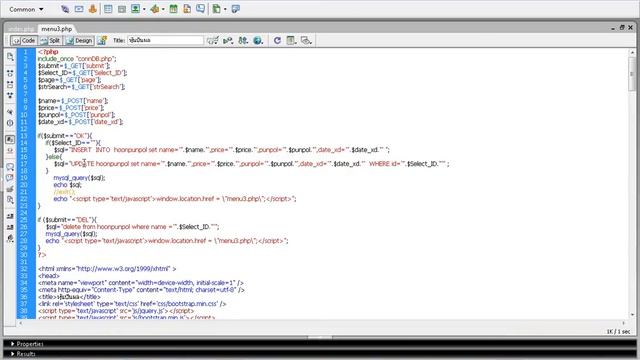Collapse Selection in coding toolbar
Viewport: 640px width, 360px height.
(10, 84)
